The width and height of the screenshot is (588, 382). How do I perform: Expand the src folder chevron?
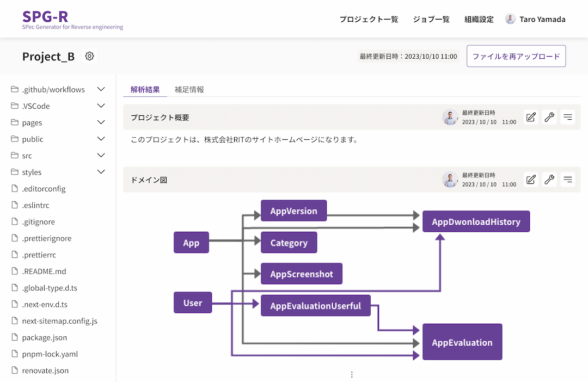pos(101,155)
